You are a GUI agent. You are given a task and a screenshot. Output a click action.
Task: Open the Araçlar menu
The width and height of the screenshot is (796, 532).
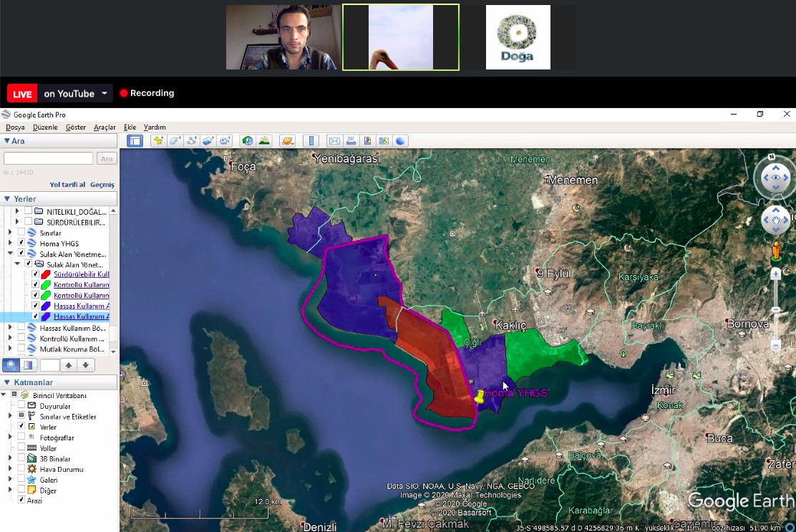click(x=105, y=127)
